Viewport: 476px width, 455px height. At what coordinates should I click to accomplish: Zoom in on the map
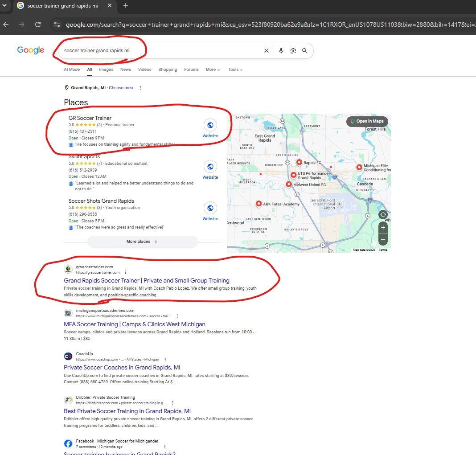point(383,228)
